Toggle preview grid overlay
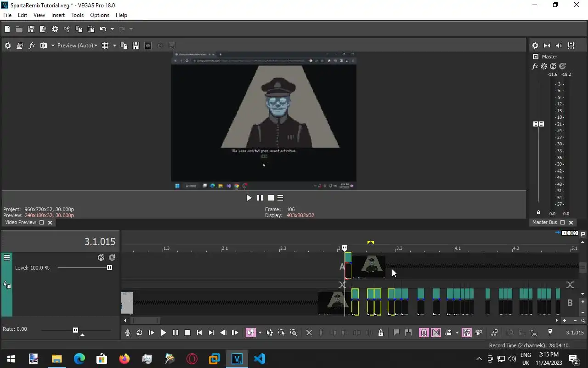 coord(105,46)
